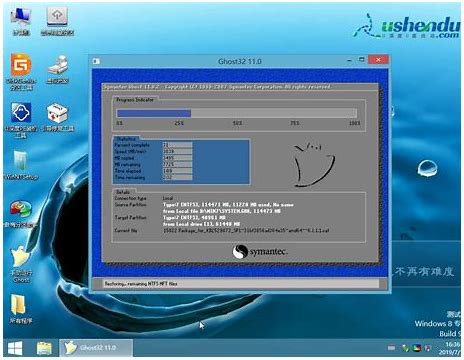
Task: Click the blue Progress Indicator bar
Action: 154,113
